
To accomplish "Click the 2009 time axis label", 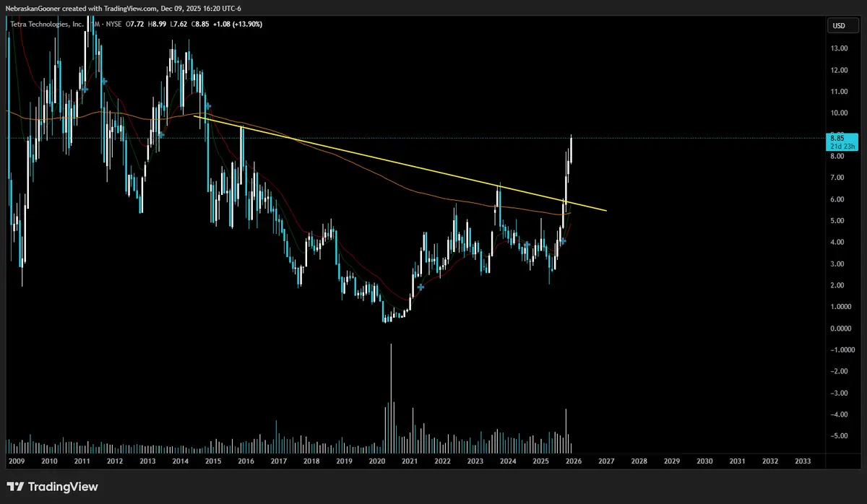I will (16, 461).
